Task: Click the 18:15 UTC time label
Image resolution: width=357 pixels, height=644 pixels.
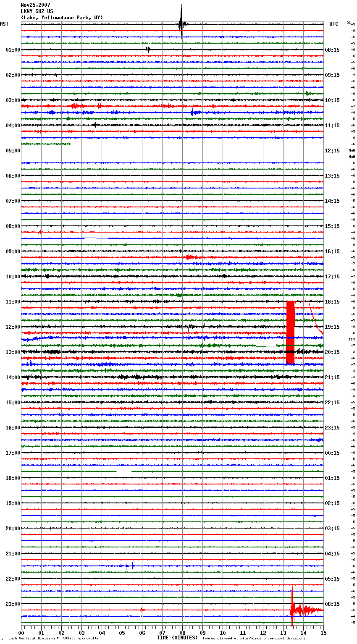Action: (332, 302)
